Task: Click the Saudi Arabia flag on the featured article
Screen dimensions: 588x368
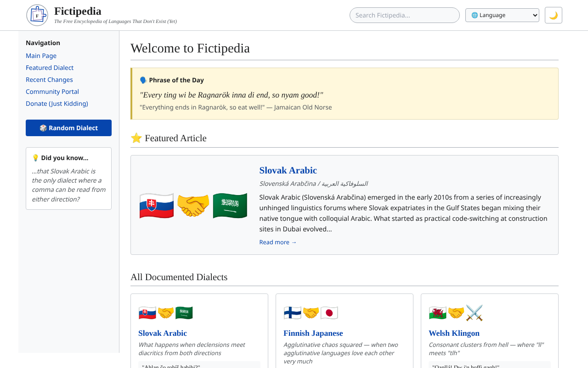Action: coord(230,206)
